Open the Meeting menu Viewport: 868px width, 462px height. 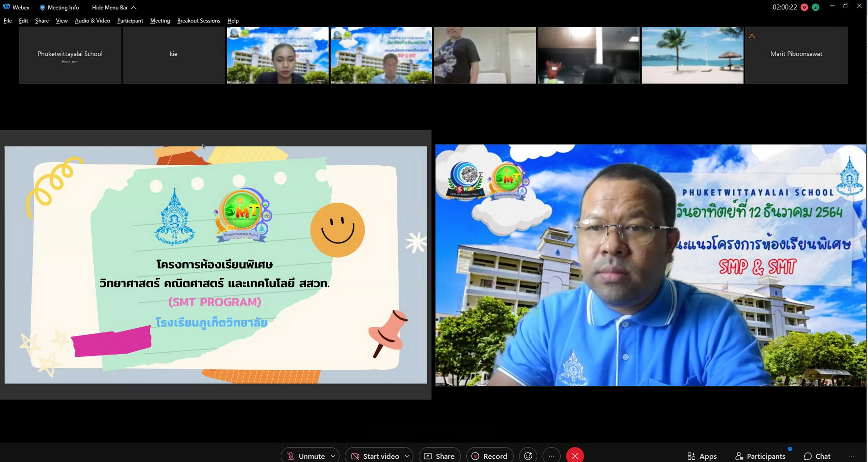pos(160,21)
